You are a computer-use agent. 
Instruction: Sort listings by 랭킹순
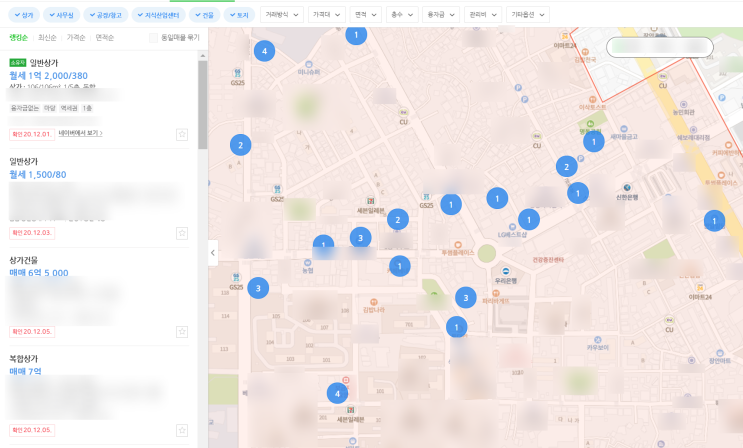18,37
